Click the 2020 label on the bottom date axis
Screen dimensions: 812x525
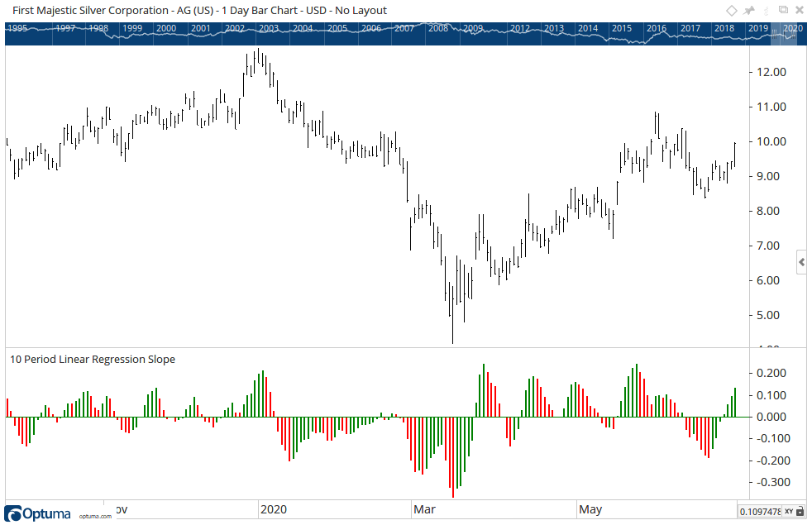274,509
